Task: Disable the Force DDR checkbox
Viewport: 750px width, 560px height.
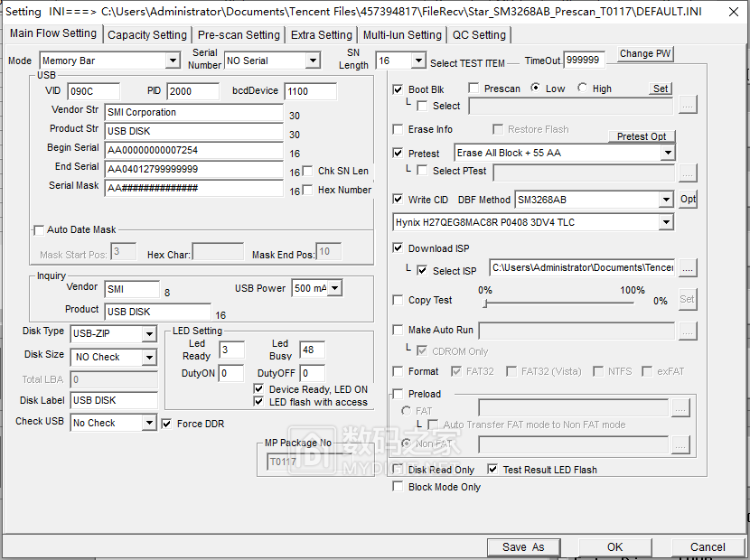Action: tap(167, 423)
